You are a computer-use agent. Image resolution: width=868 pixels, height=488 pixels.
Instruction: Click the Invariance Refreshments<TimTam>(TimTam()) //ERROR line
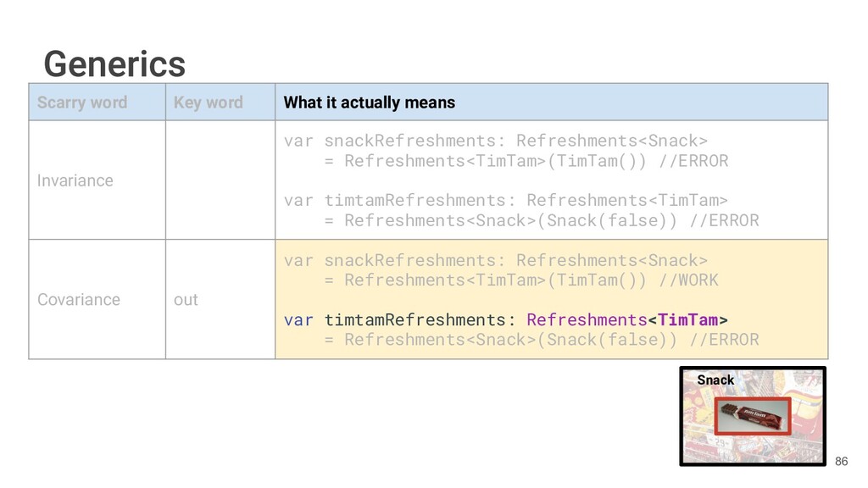(525, 161)
